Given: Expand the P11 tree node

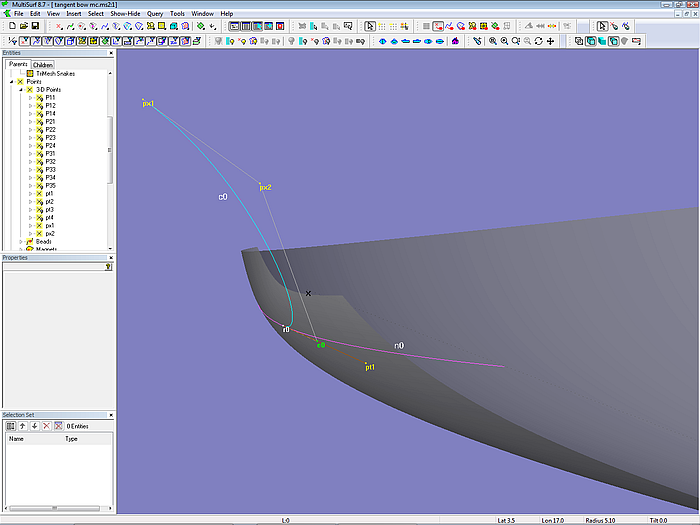Looking at the screenshot, I should tap(31, 98).
